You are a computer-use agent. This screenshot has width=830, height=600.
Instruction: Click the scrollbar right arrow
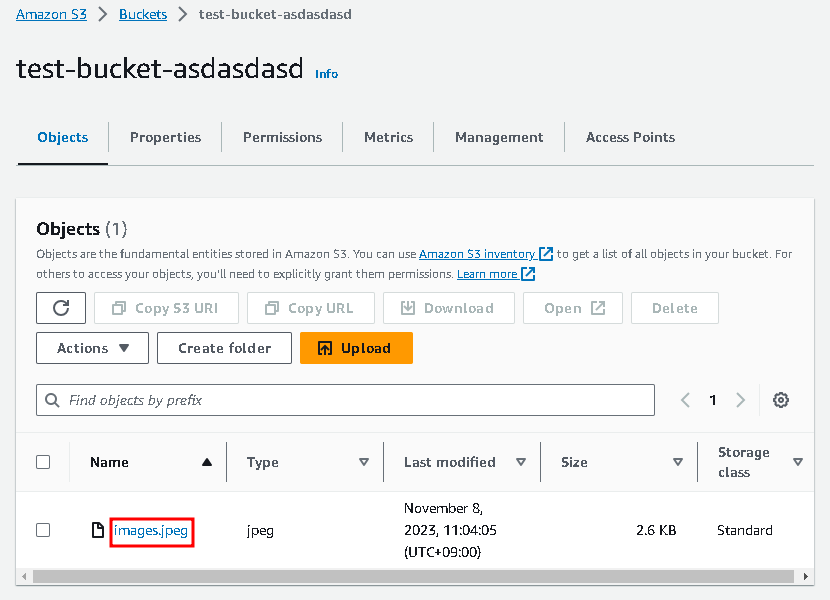coord(806,576)
